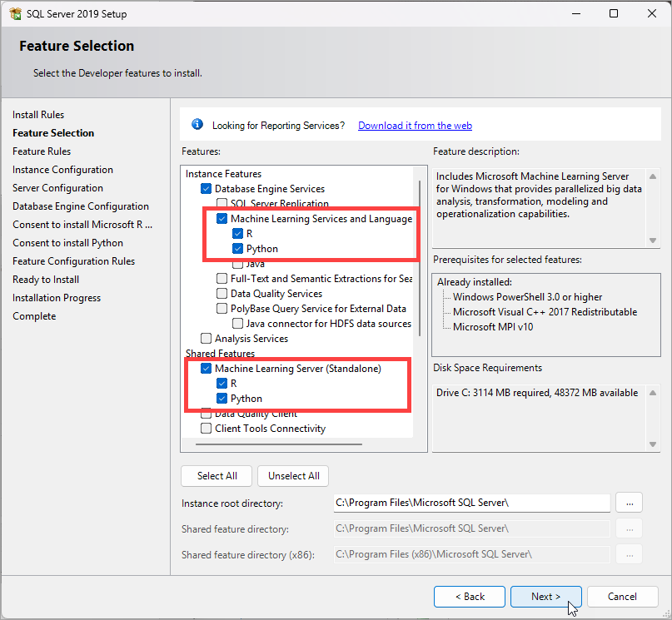Click the SQL Server Setup title bar icon
672x620 pixels.
16,13
